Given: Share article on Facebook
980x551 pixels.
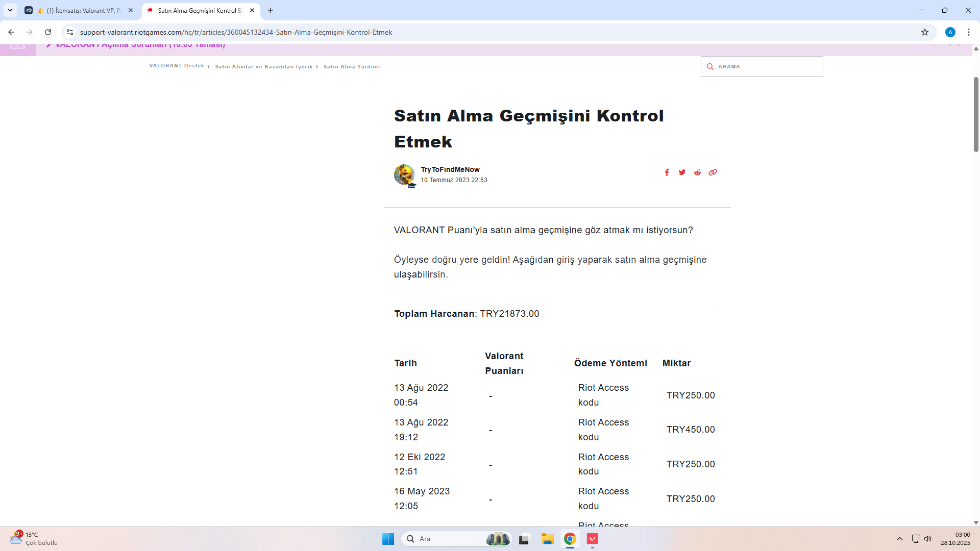Looking at the screenshot, I should click(x=667, y=172).
